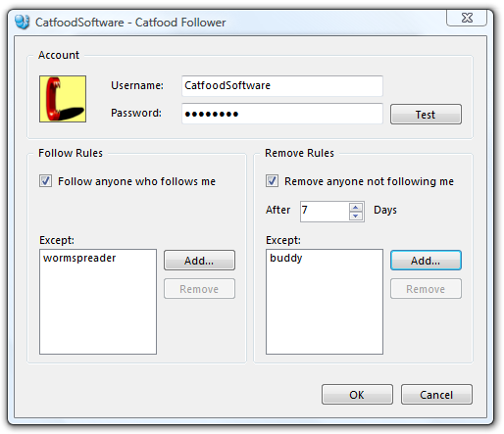Confirm settings with the OK button
This screenshot has height=434, width=504.
357,395
